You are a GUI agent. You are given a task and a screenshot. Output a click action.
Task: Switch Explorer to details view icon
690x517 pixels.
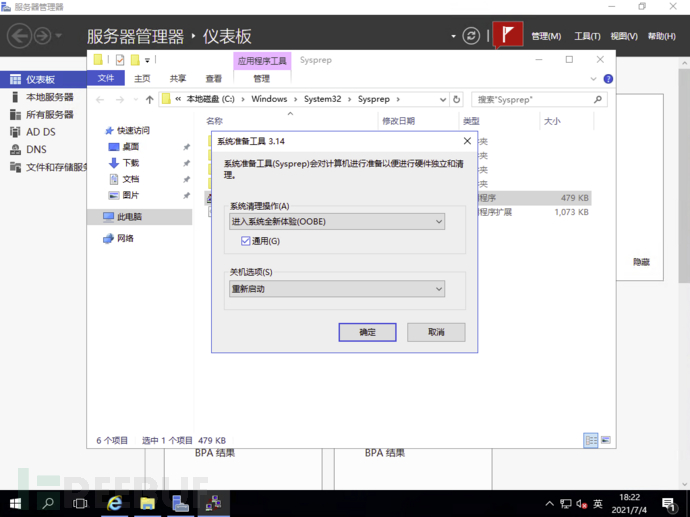[x=591, y=440]
